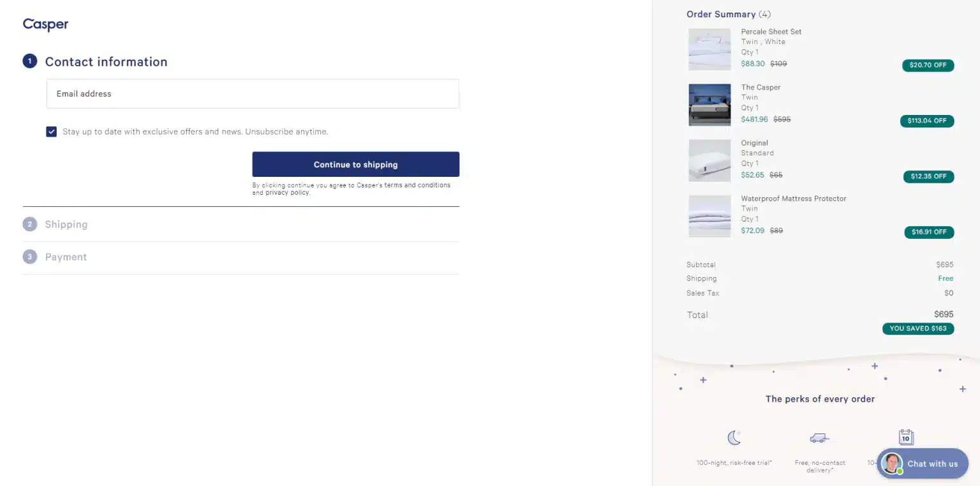
Task: Open the terms and conditions link
Action: tap(417, 185)
